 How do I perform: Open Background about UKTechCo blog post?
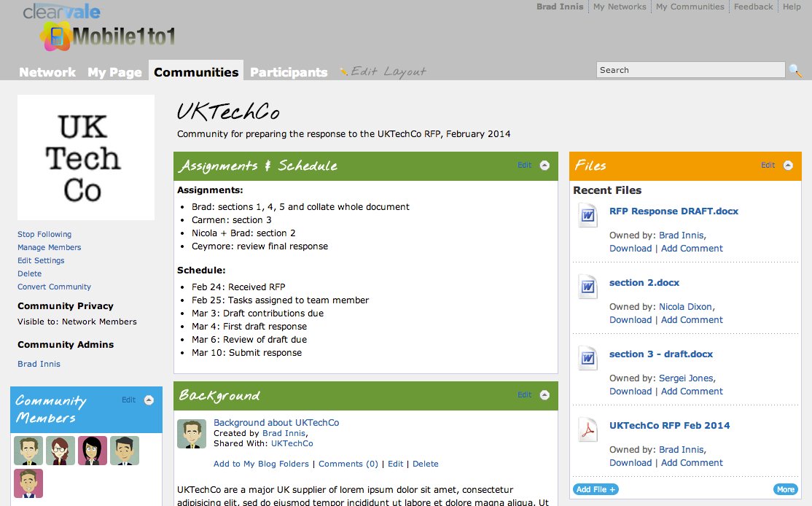pyautogui.click(x=276, y=423)
